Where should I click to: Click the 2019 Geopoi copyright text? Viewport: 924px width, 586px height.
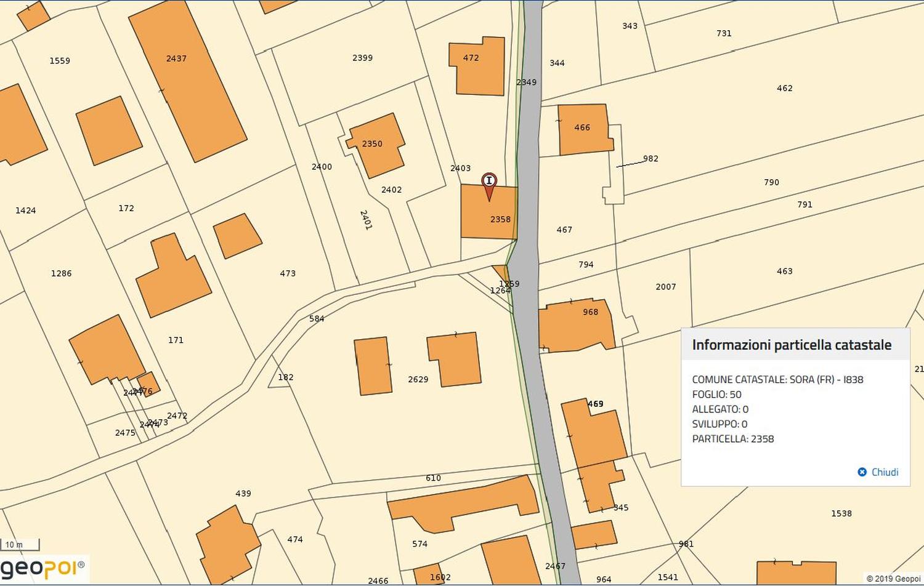pyautogui.click(x=893, y=579)
